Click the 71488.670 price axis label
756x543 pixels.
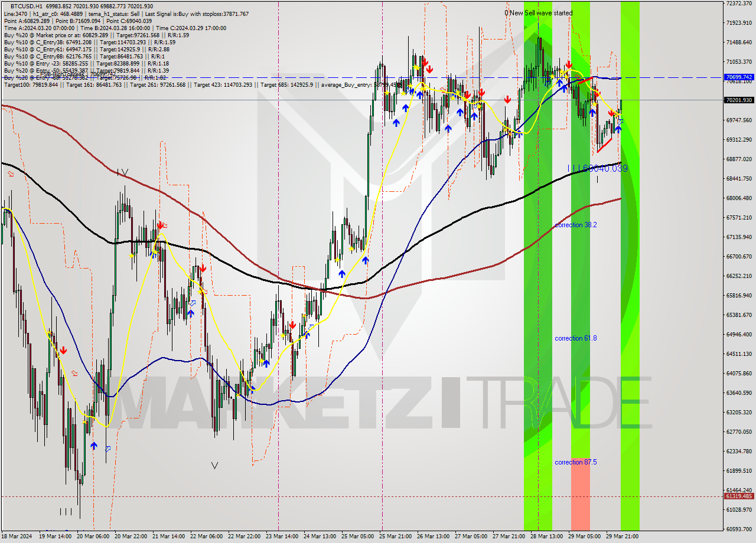[x=739, y=42]
